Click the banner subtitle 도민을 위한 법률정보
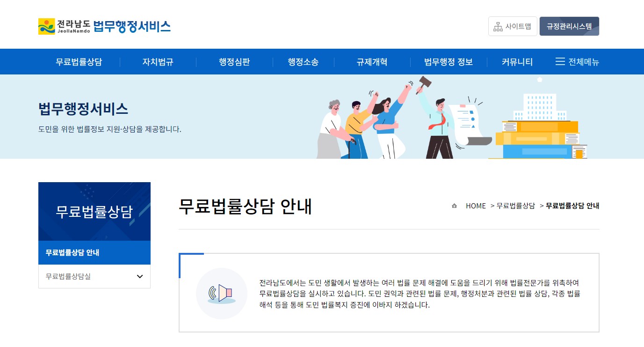 [110, 129]
